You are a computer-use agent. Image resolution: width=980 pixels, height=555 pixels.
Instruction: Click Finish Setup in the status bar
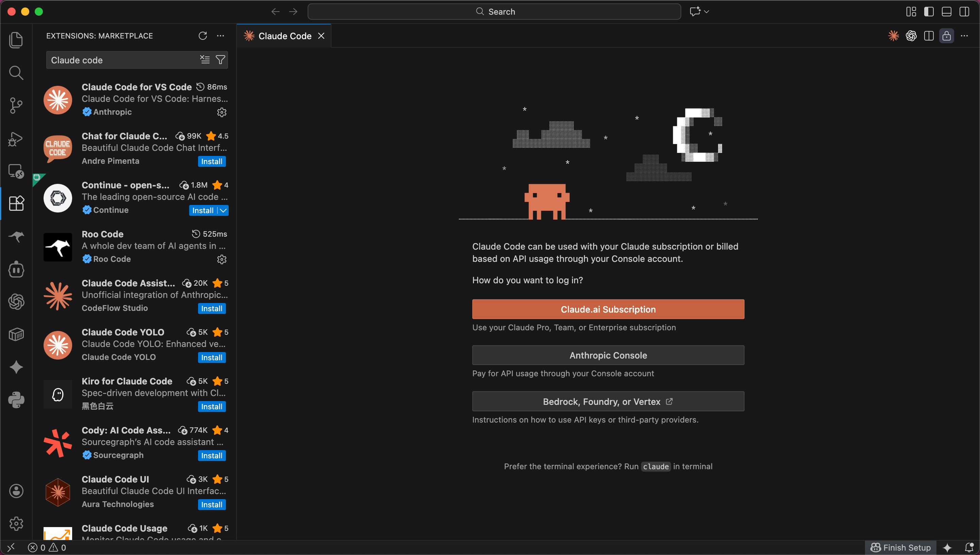pos(900,548)
